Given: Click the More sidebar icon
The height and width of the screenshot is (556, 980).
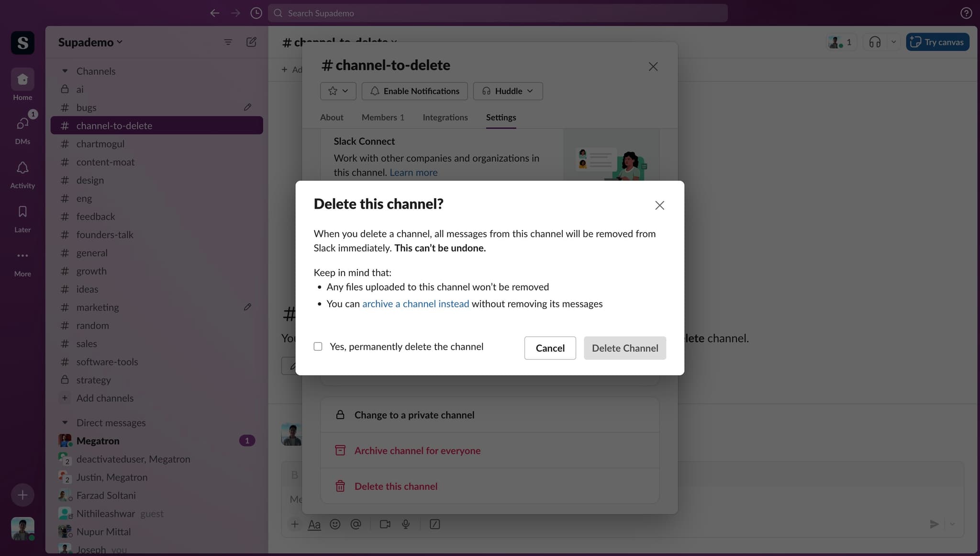Looking at the screenshot, I should (22, 255).
